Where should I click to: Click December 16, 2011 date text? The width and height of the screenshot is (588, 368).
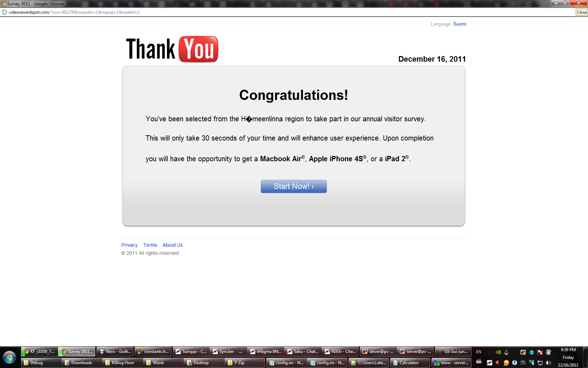click(432, 59)
